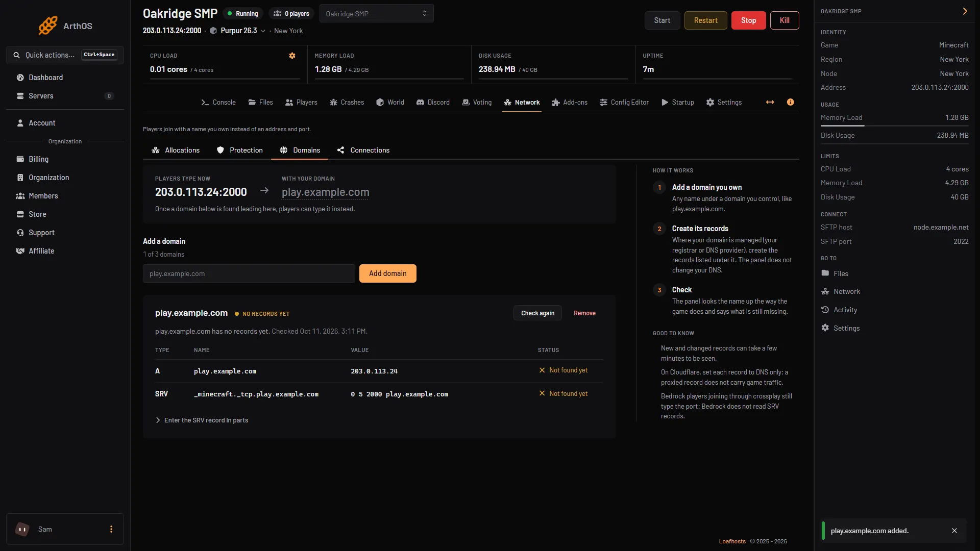Open Sam's three-dot user menu
Screen dimensions: 980x551
[111, 529]
